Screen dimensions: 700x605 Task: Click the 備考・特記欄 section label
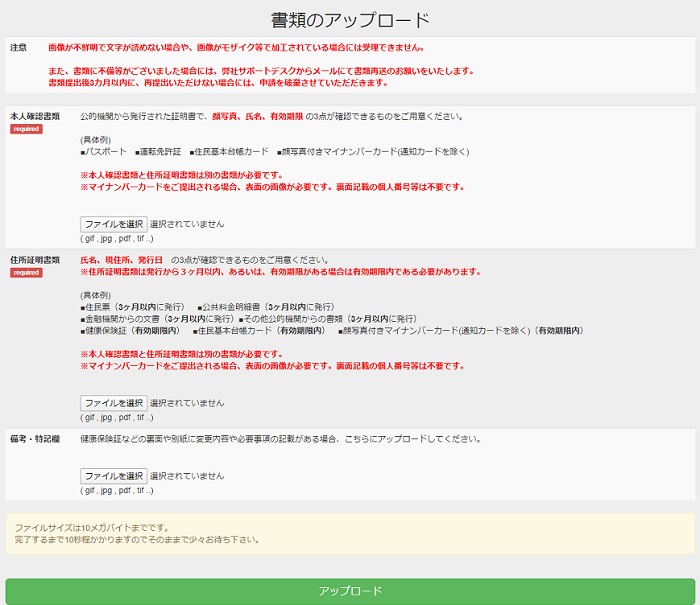tap(35, 439)
